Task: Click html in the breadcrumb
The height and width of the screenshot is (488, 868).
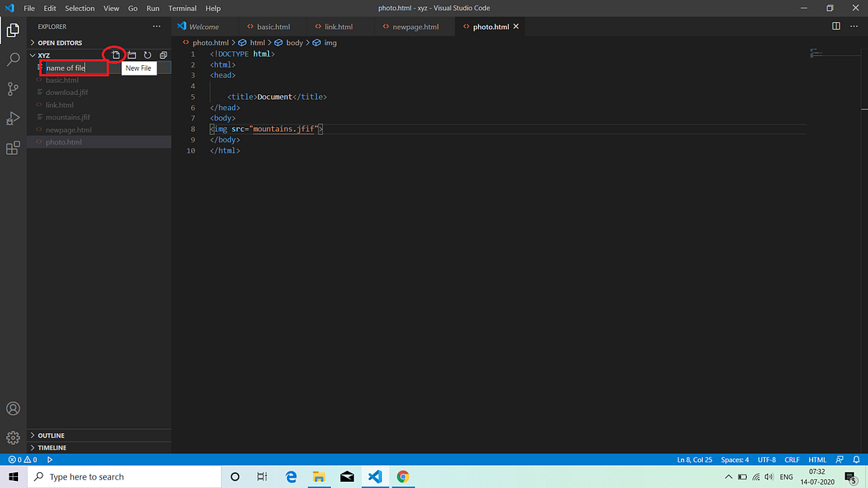Action: (x=257, y=42)
